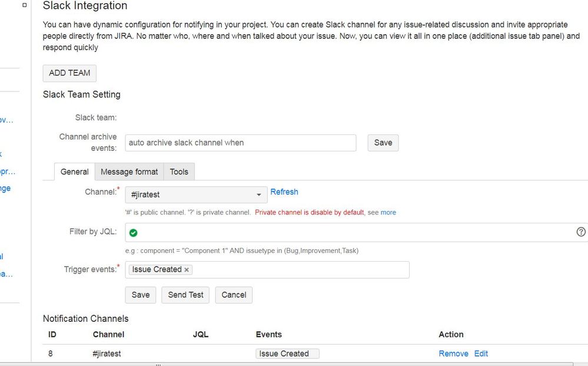Image resolution: width=588 pixels, height=366 pixels.
Task: Click the green JQL valid checkmark icon
Action: 133,233
